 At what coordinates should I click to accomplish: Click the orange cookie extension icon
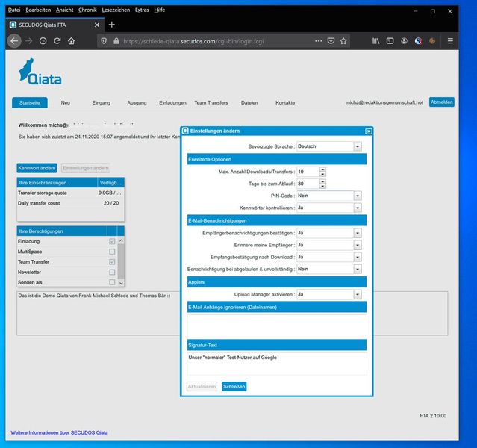(x=432, y=41)
